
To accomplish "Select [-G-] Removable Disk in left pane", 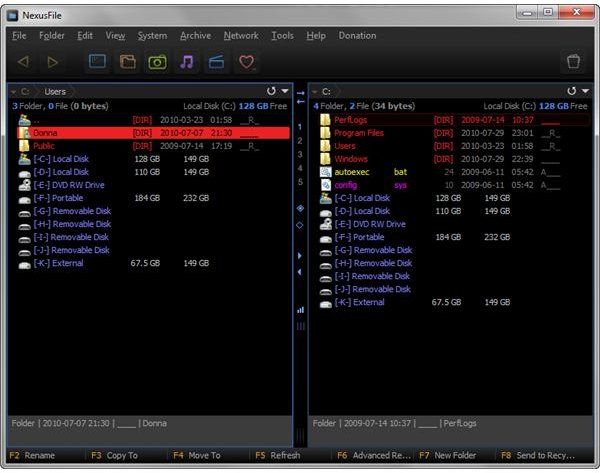I will pos(153,211).
